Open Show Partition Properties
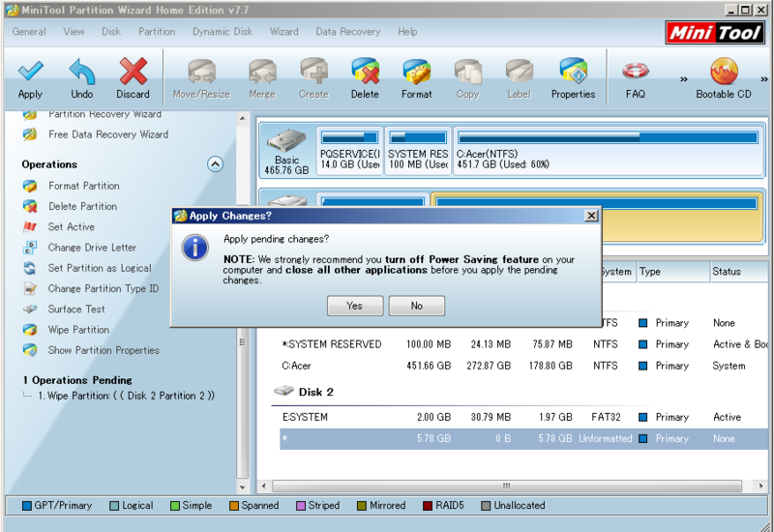 pos(104,350)
